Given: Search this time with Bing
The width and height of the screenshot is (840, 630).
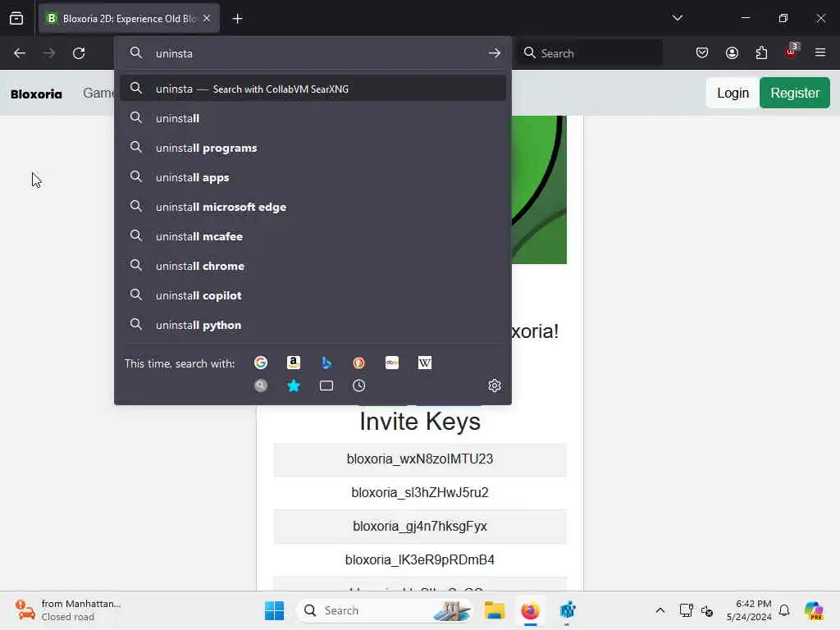Looking at the screenshot, I should pos(326,363).
